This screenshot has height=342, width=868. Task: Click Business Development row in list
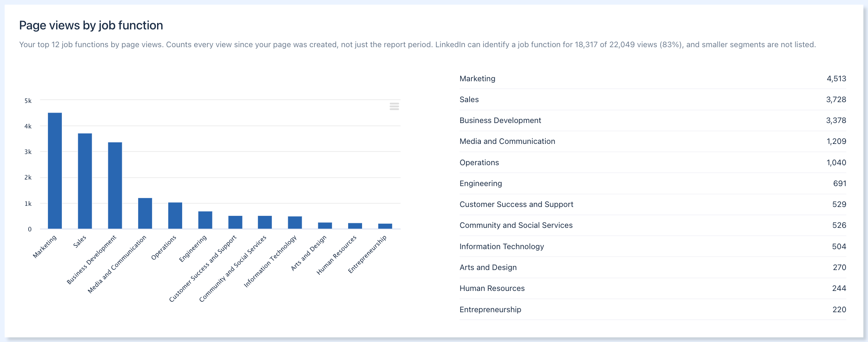click(x=653, y=120)
